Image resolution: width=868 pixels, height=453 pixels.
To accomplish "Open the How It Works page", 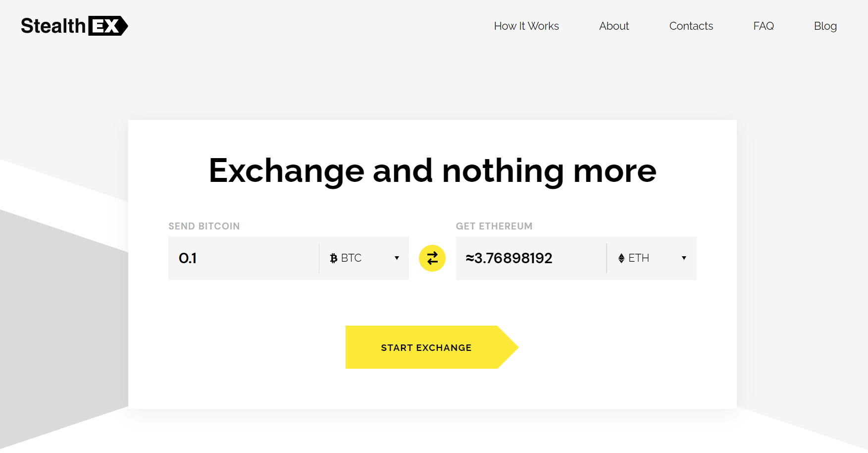I will (526, 26).
